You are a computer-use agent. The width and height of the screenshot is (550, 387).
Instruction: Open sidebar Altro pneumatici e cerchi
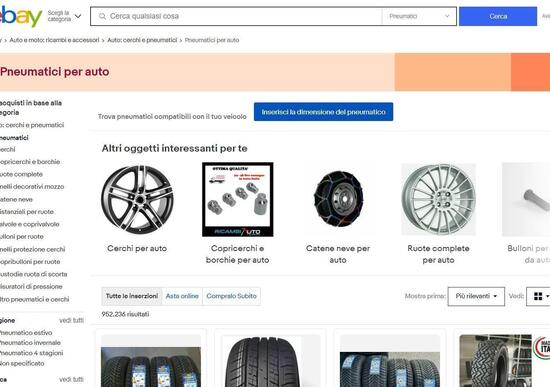point(34,299)
